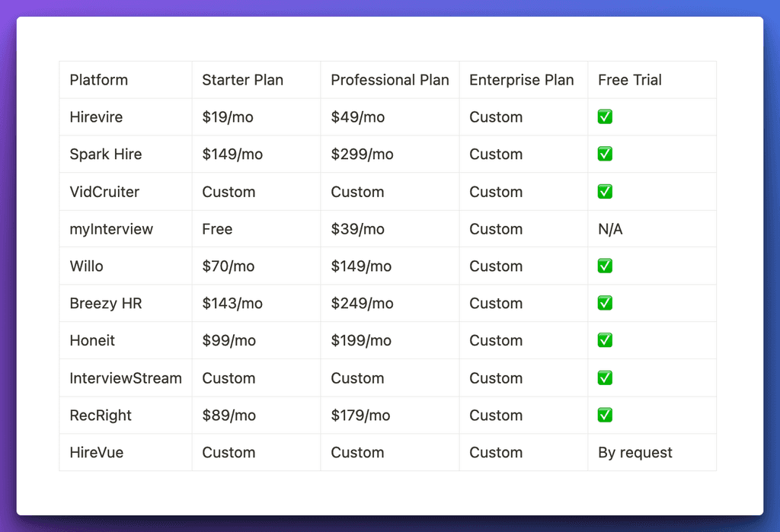Select InterviewStream's green checkmark icon
The image size is (780, 532).
click(604, 377)
